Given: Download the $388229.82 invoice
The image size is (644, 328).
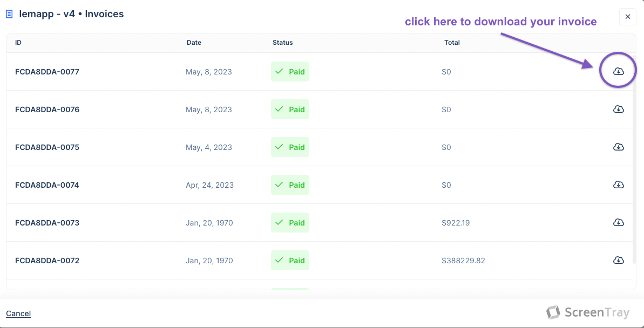Looking at the screenshot, I should [619, 260].
